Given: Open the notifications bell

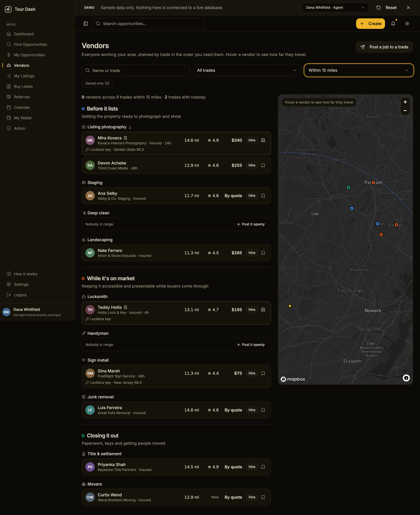Looking at the screenshot, I should 393,23.
